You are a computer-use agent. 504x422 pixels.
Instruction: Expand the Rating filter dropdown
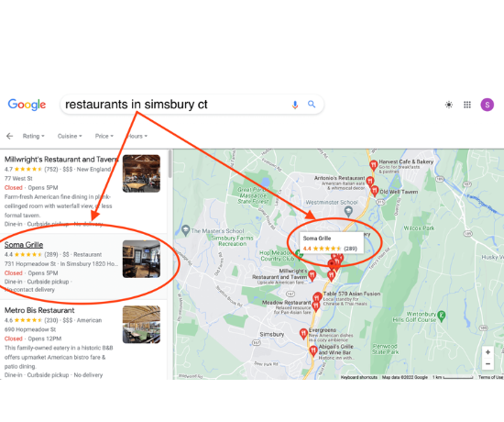click(33, 136)
